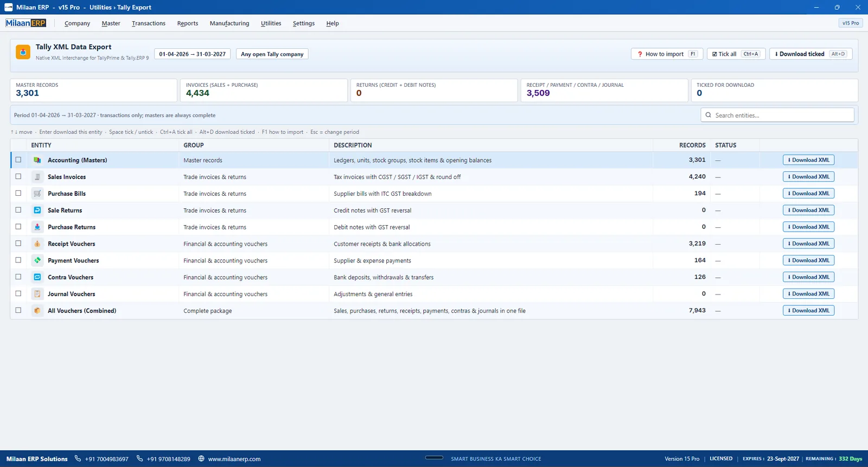Click the v15 Pro badge in menu bar
Image resolution: width=868 pixels, height=467 pixels.
tap(850, 23)
